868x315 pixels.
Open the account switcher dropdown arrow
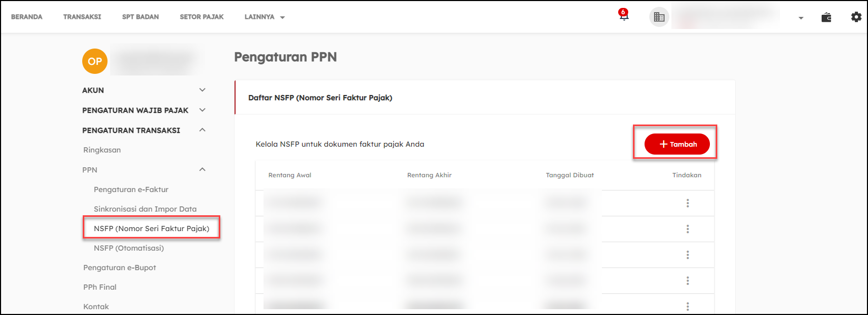801,18
